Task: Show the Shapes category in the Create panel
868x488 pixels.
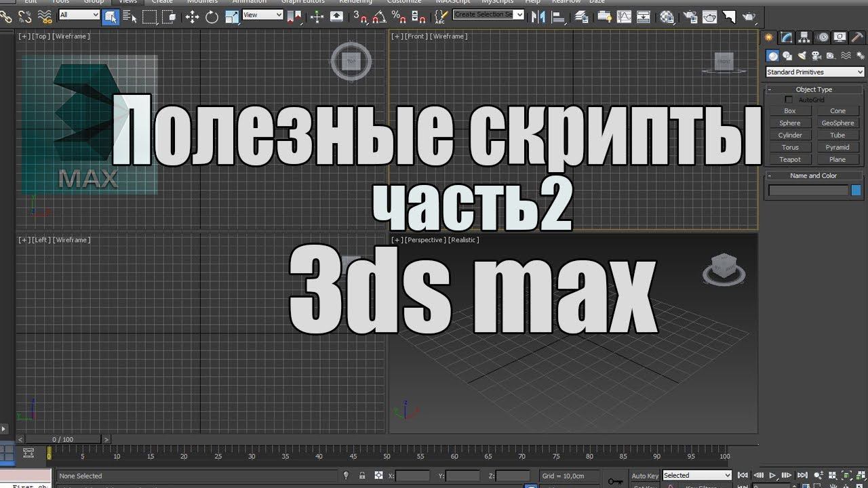Action: tap(787, 56)
